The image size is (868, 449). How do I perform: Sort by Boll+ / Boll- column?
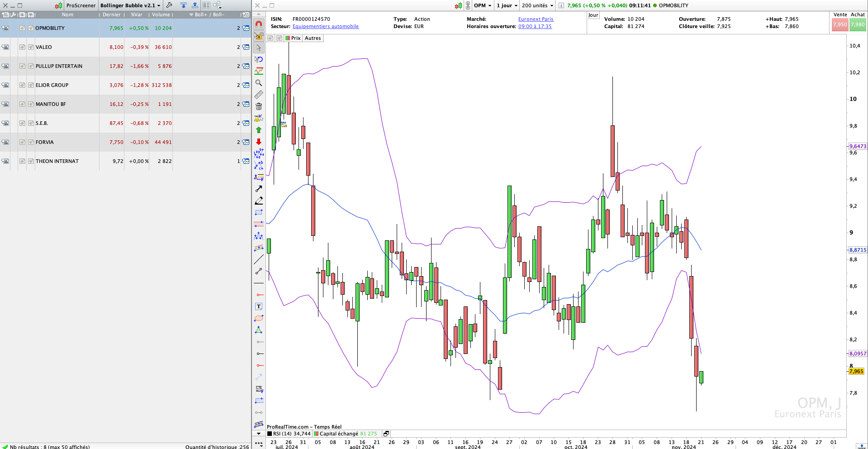[x=207, y=14]
